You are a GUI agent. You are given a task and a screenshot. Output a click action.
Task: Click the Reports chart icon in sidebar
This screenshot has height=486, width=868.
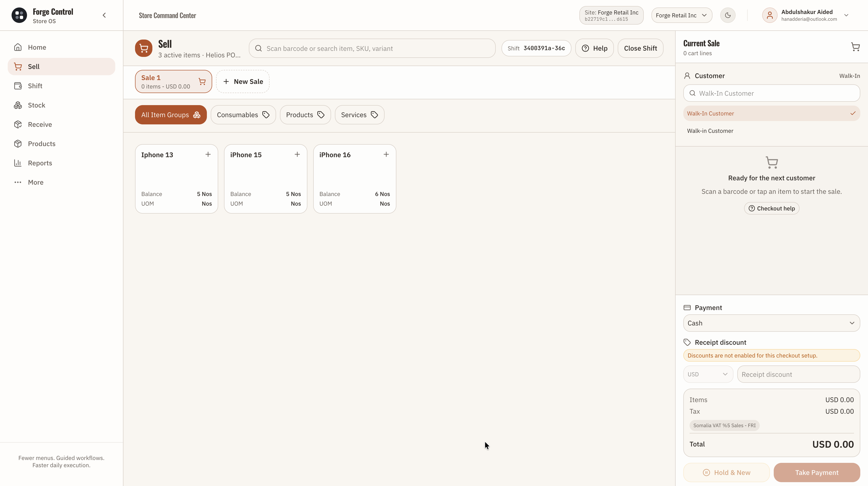(x=18, y=163)
